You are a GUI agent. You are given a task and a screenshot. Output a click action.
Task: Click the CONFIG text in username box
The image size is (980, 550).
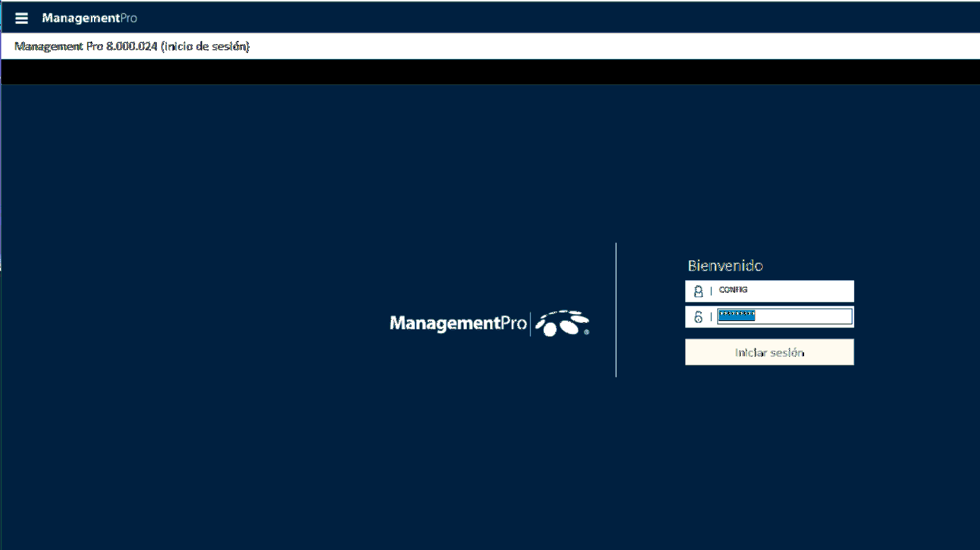click(733, 290)
